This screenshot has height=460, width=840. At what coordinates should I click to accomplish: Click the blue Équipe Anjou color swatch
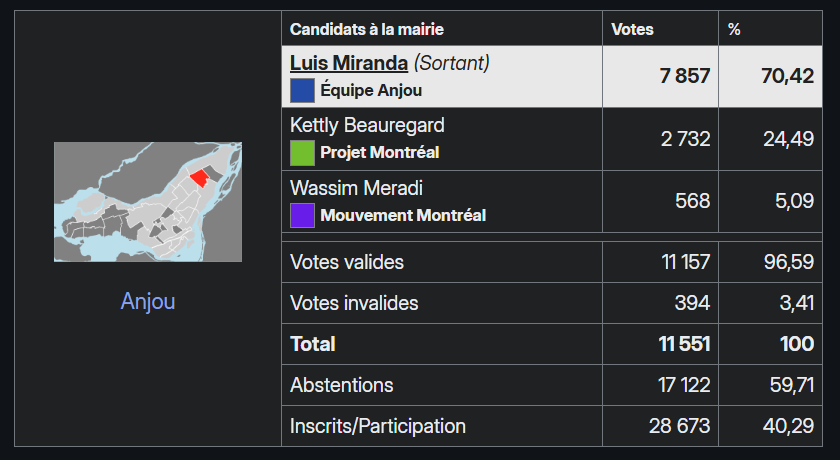click(302, 91)
